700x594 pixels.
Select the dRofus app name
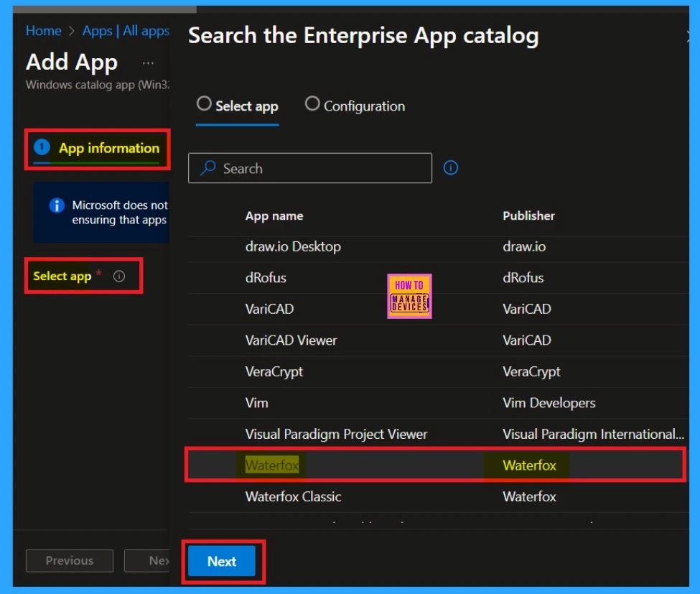[266, 278]
